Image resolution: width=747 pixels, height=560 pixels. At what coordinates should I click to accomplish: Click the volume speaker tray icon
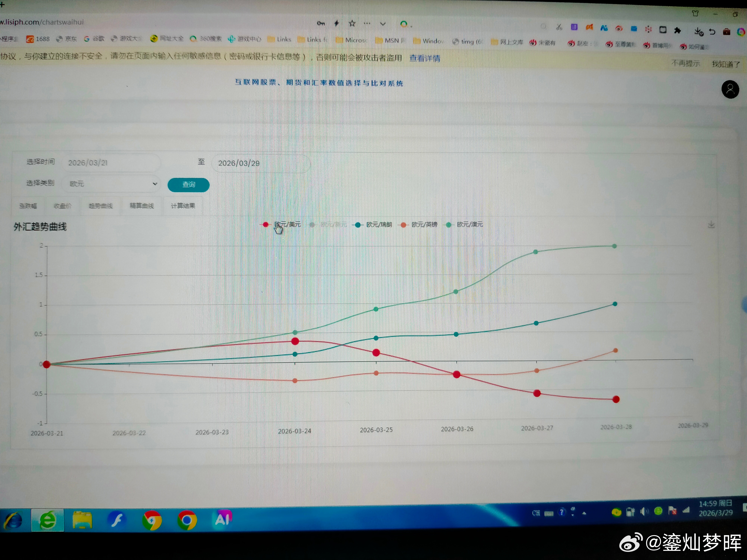(644, 512)
